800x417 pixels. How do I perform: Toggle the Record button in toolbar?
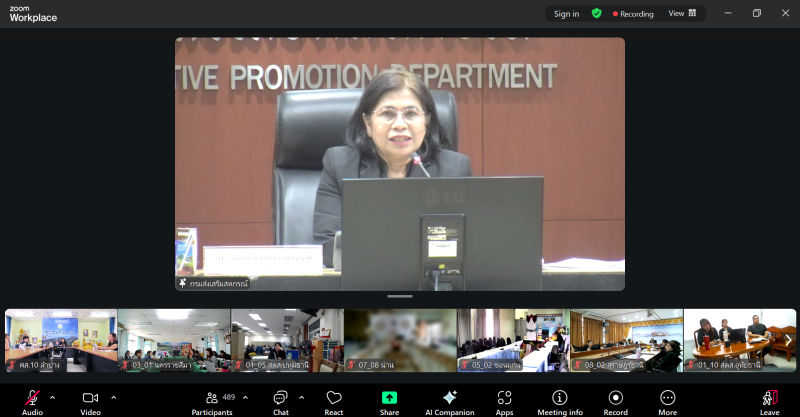pyautogui.click(x=615, y=398)
